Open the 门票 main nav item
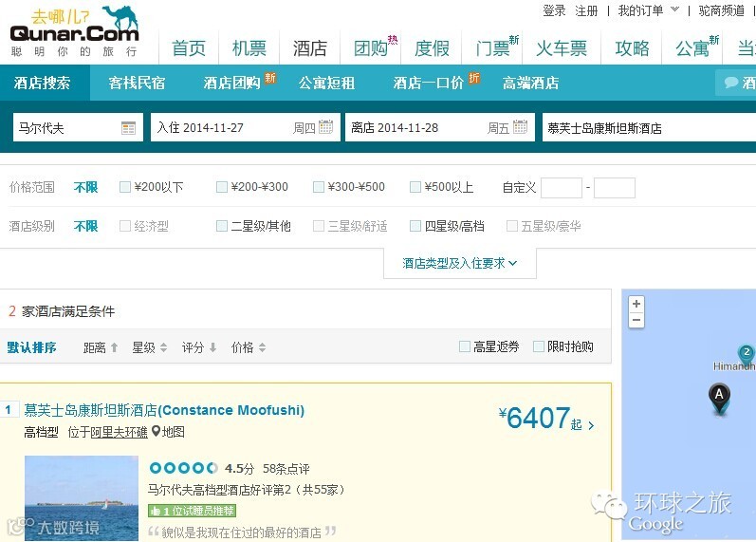Image resolution: width=756 pixels, height=542 pixels. 492,48
